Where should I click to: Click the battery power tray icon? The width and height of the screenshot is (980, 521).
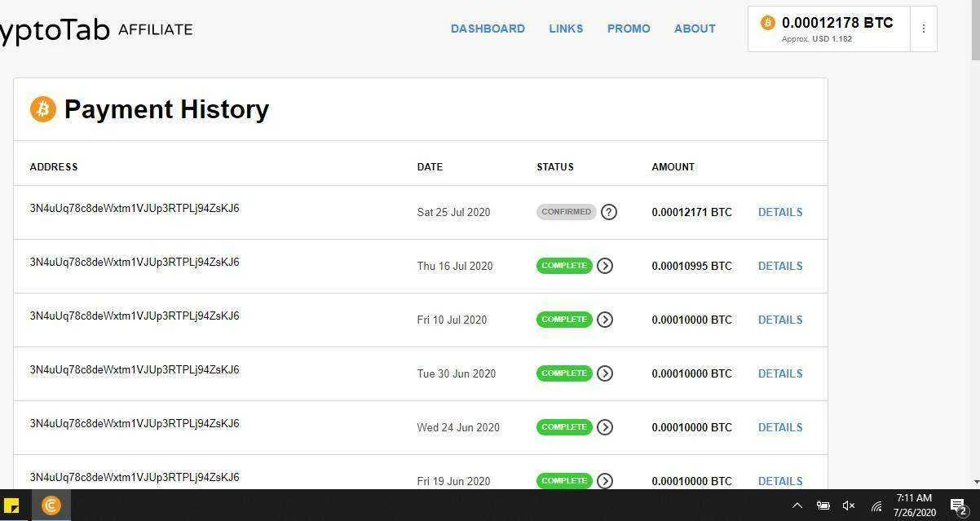tap(823, 506)
